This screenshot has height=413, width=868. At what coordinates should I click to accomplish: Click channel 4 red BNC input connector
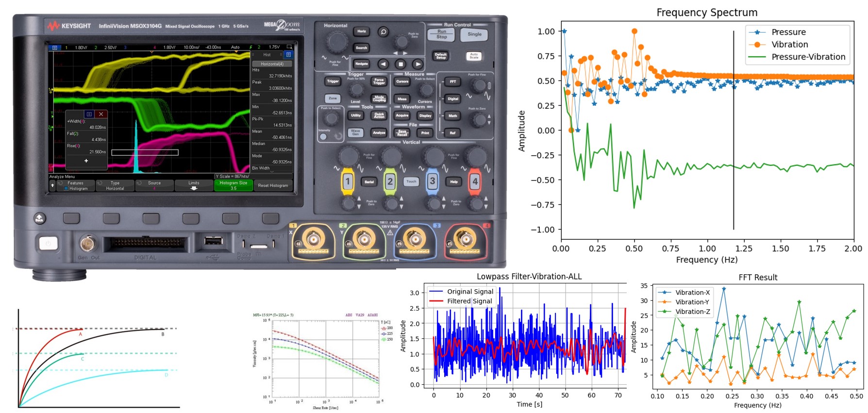point(465,239)
